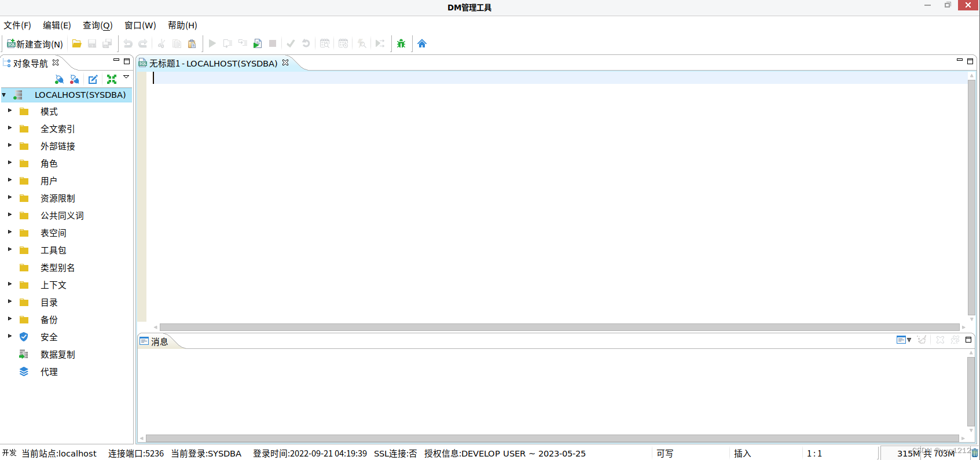Select the 上下文 tree item
Viewport: 980px width, 460px height.
click(x=53, y=285)
